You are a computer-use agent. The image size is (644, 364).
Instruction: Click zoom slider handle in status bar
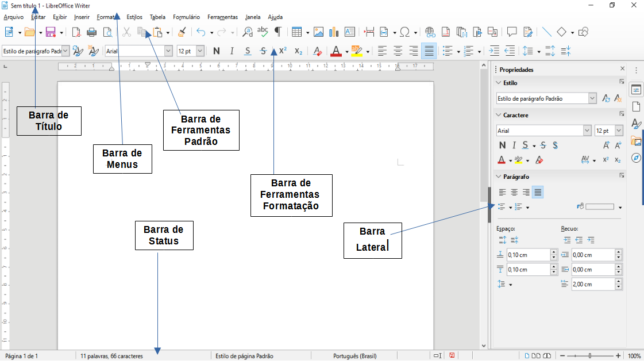pyautogui.click(x=590, y=356)
